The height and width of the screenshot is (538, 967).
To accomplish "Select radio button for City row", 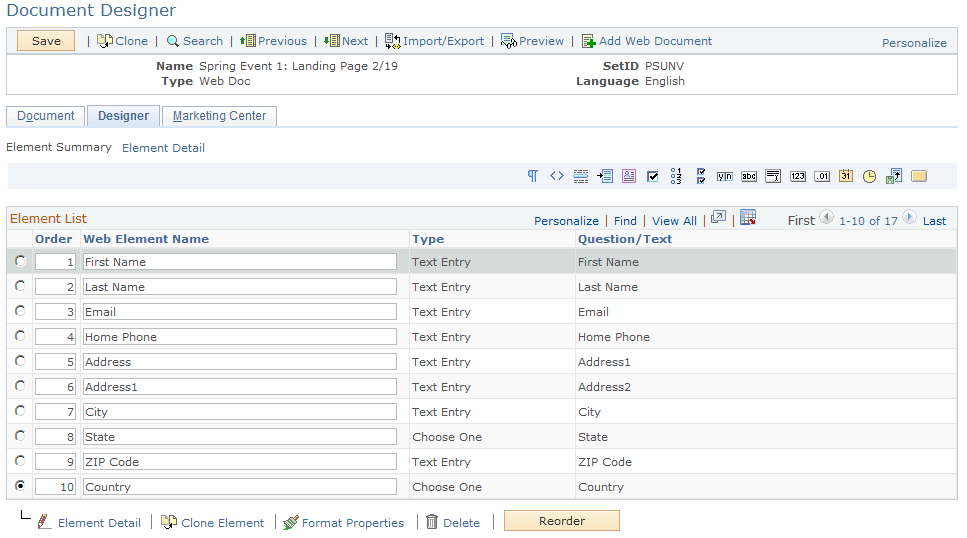I will (x=20, y=411).
